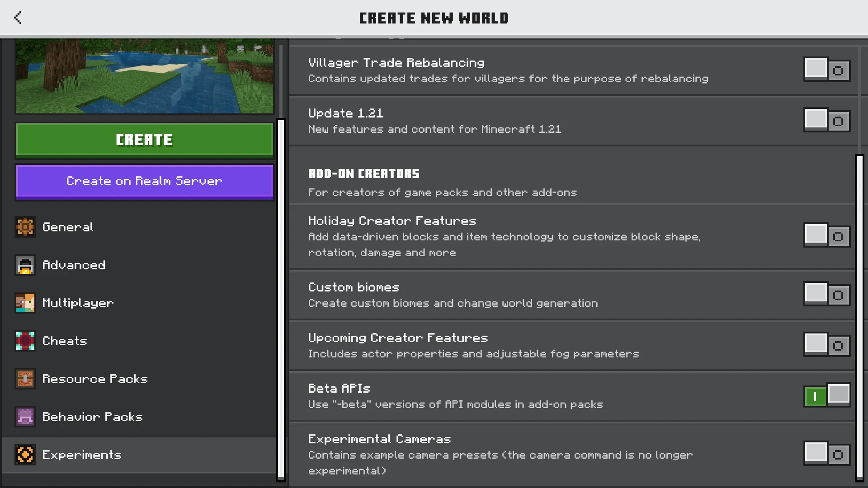Turn on the Update 1.21 toggle
Screen dimensions: 868x488
point(827,120)
